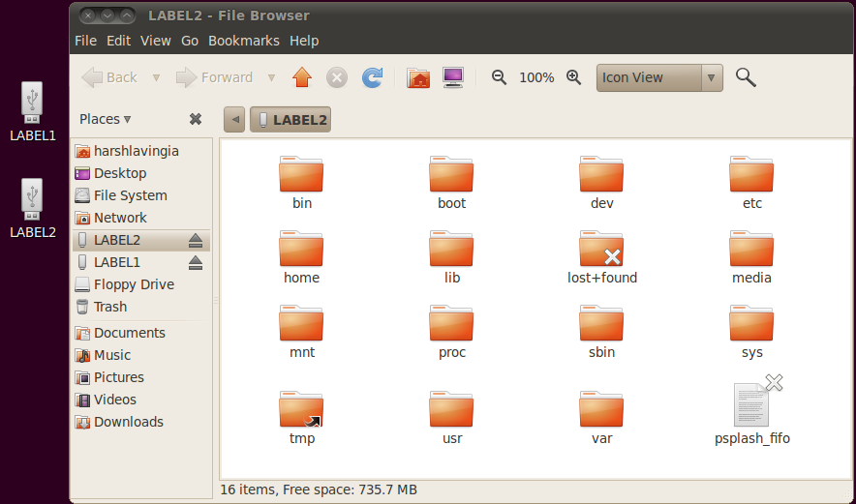Screen dimensions: 856x504
Task: Open the File menu
Action: coord(86,41)
